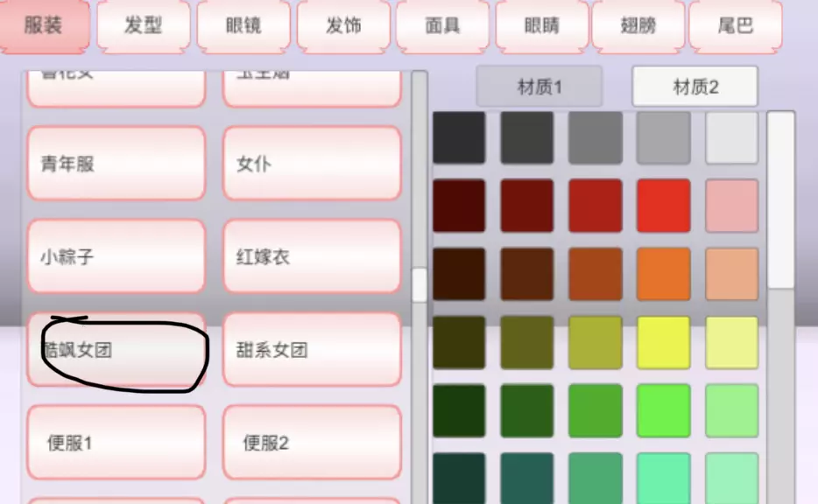Pick the bright yellow color swatch
Image resolution: width=818 pixels, height=504 pixels.
(664, 342)
